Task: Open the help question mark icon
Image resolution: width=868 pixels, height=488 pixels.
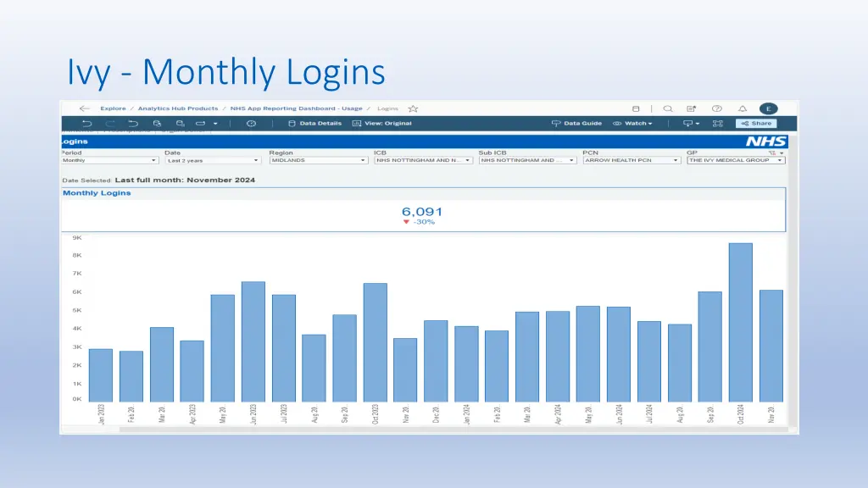Action: 717,108
